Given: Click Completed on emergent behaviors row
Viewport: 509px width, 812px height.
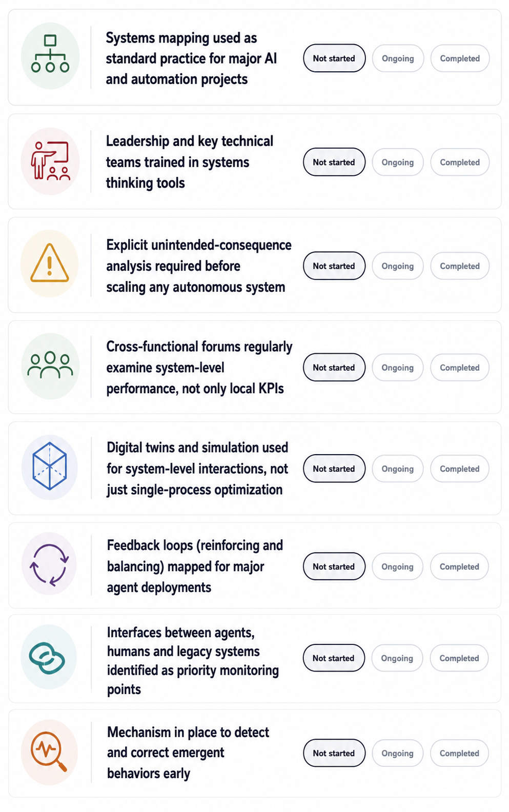Looking at the screenshot, I should [459, 753].
